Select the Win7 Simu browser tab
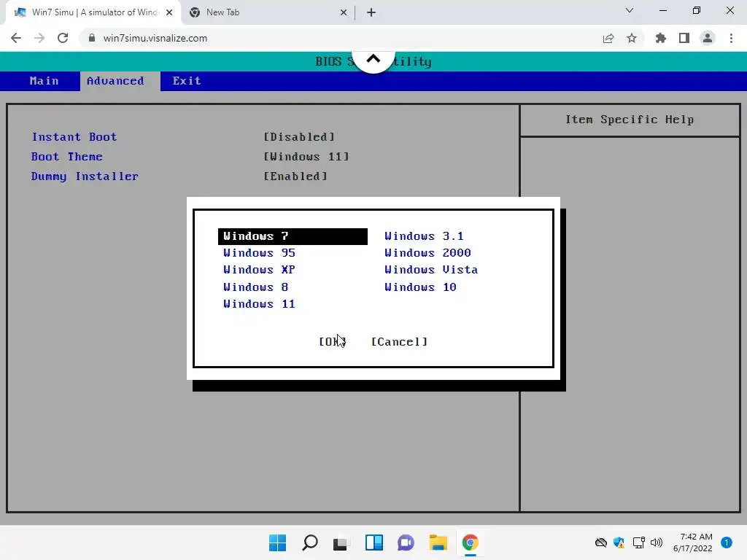The image size is (747, 560). click(x=93, y=12)
